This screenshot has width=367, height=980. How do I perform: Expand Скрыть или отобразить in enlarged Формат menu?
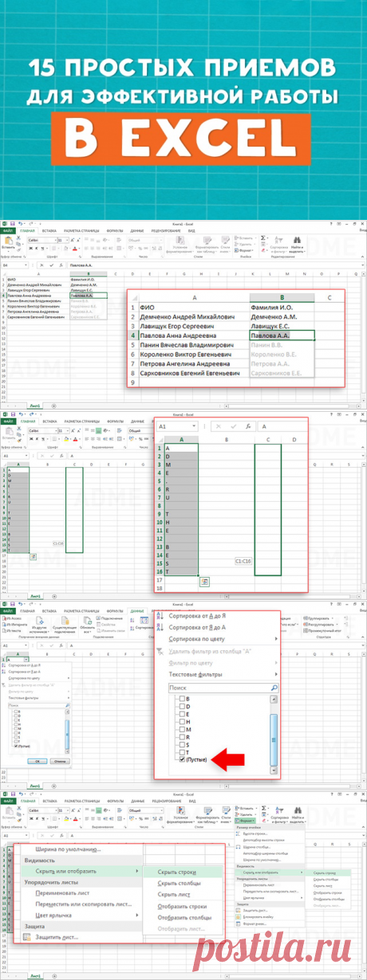81,872
